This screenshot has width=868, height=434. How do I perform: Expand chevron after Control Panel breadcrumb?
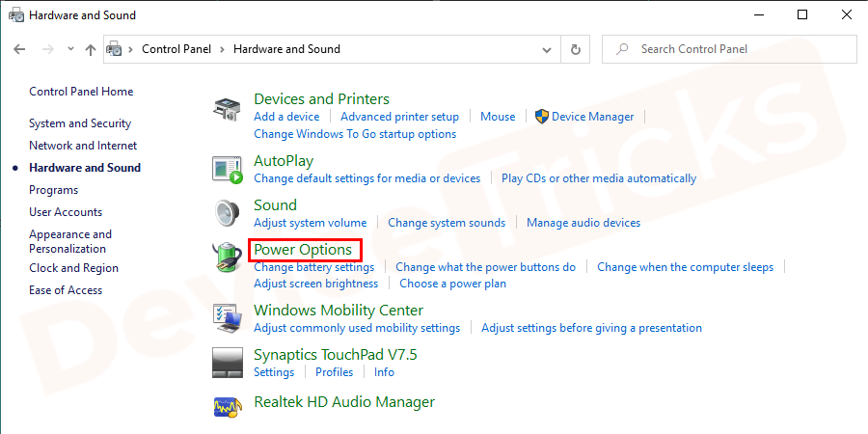[222, 49]
